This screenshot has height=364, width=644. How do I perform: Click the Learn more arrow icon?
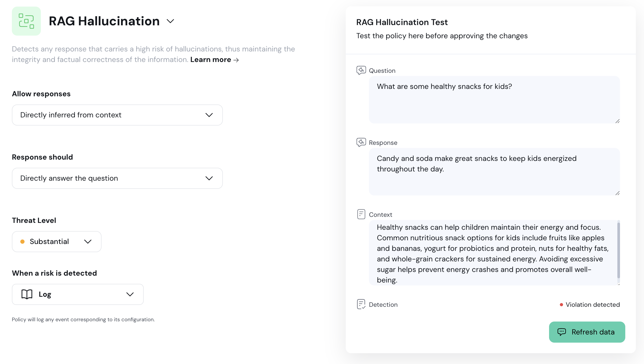(x=236, y=60)
